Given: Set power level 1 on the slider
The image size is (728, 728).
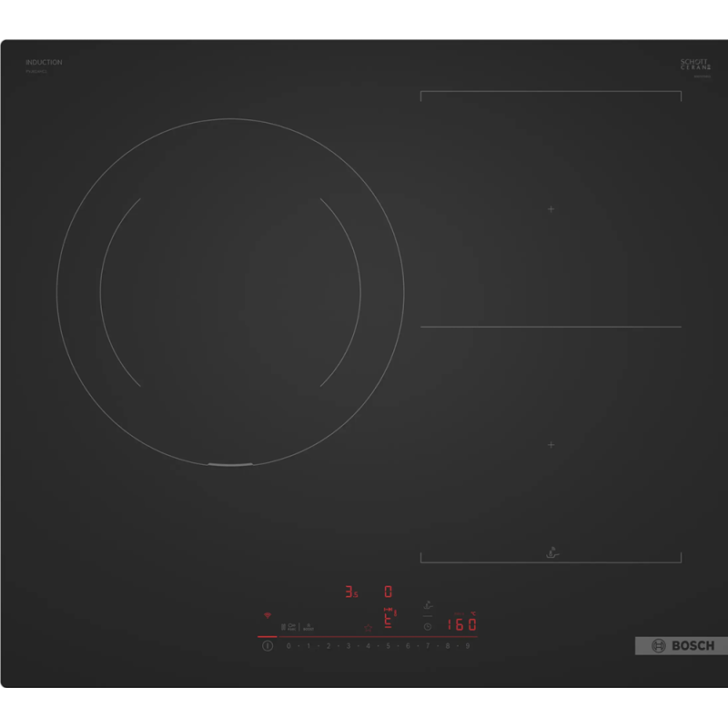Looking at the screenshot, I should [x=308, y=646].
